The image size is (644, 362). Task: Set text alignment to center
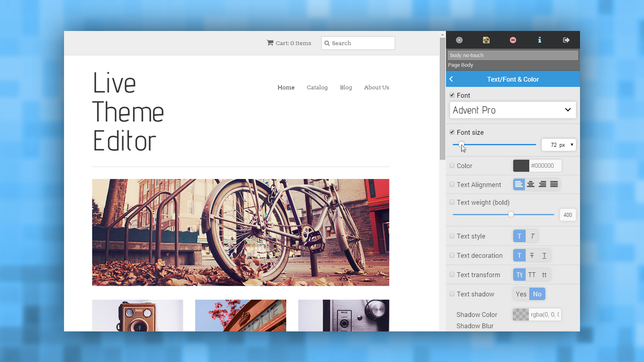tap(531, 185)
